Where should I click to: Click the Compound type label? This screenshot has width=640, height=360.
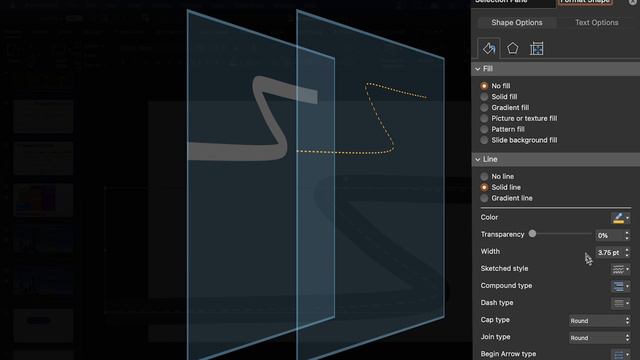pos(506,286)
